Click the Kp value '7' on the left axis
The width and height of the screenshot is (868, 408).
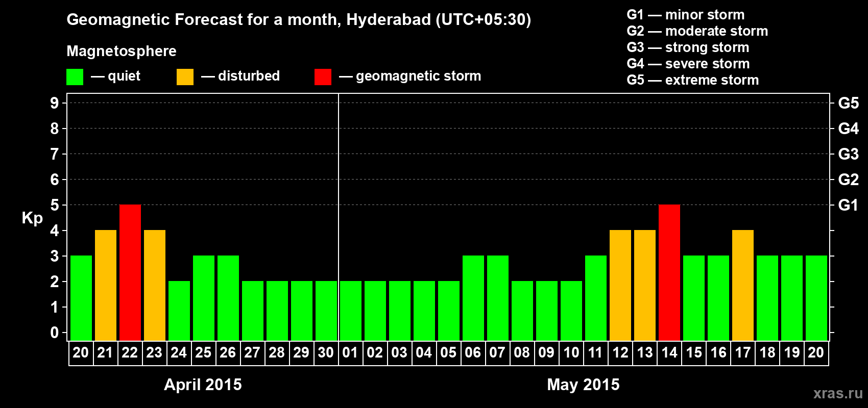click(55, 154)
